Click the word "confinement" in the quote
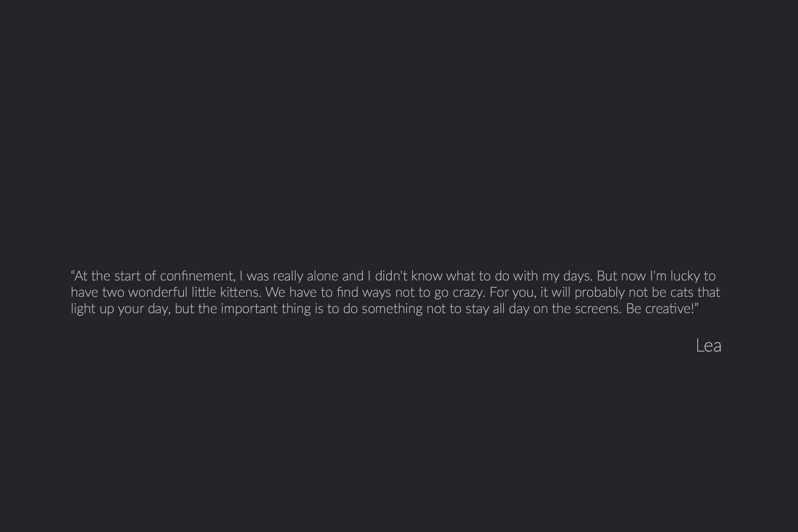Image resolution: width=798 pixels, height=532 pixels. pyautogui.click(x=197, y=276)
